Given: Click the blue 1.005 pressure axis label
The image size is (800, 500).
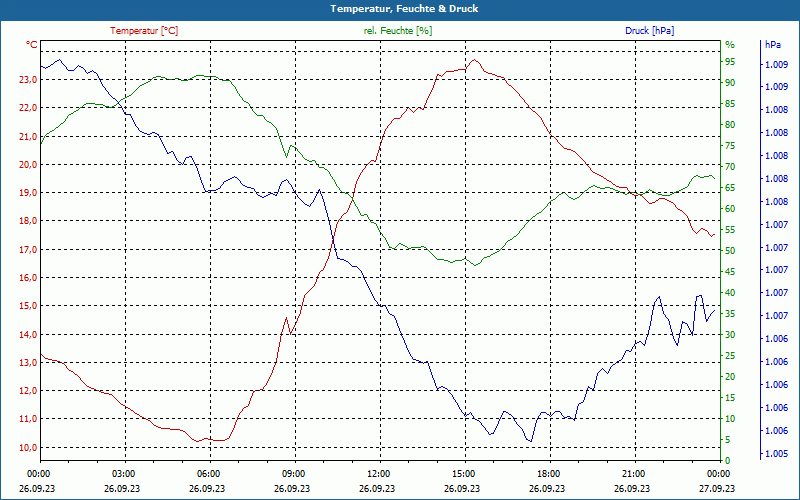Looking at the screenshot, I should [776, 454].
